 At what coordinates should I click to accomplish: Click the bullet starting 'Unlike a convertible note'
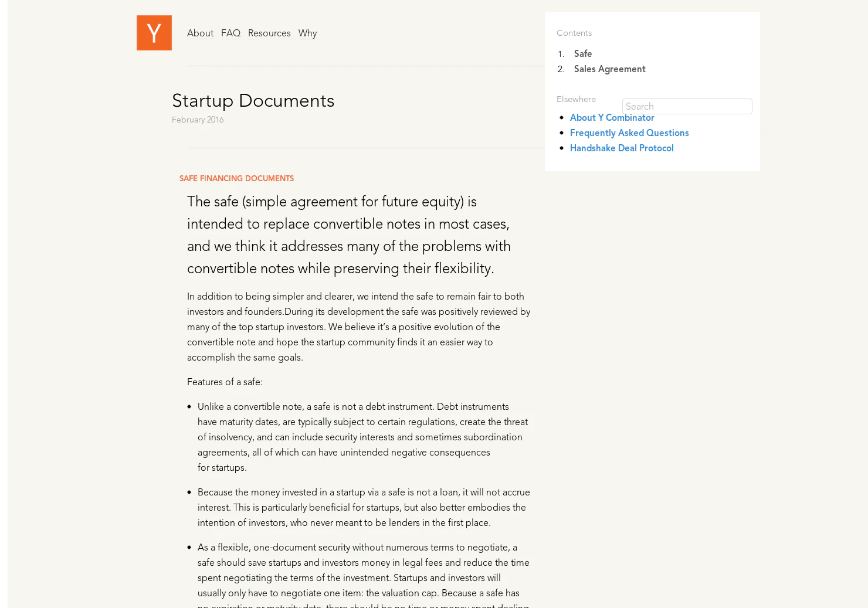[363, 437]
